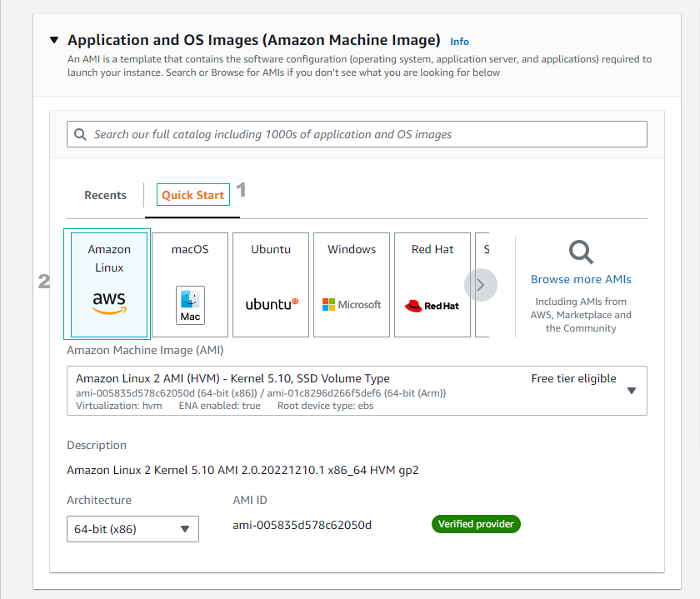
Task: Click the Red Hat logo icon
Action: point(432,306)
